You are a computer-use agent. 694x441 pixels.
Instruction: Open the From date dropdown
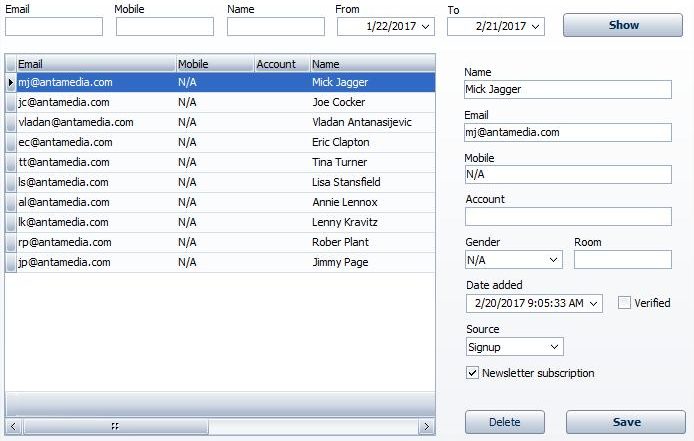(x=426, y=27)
